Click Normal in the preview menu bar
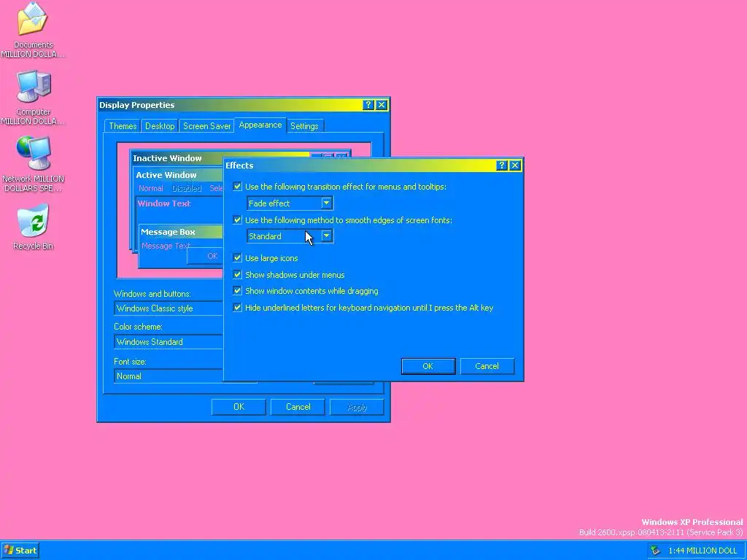Screen dimensions: 747x560 coord(150,189)
